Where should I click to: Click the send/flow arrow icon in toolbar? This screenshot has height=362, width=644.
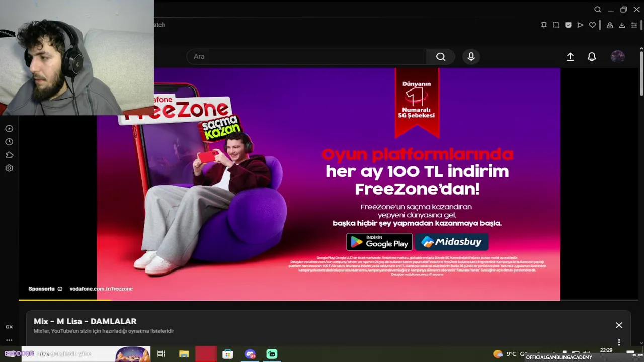click(580, 25)
